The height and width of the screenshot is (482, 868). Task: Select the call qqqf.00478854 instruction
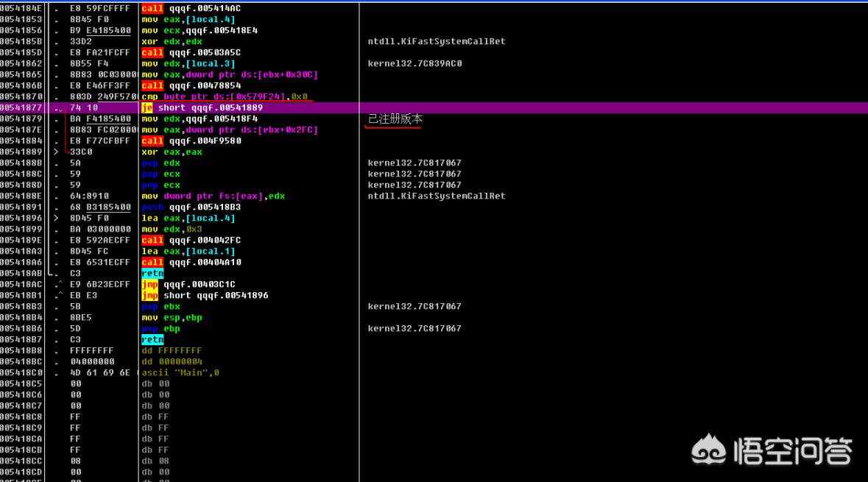[x=191, y=86]
